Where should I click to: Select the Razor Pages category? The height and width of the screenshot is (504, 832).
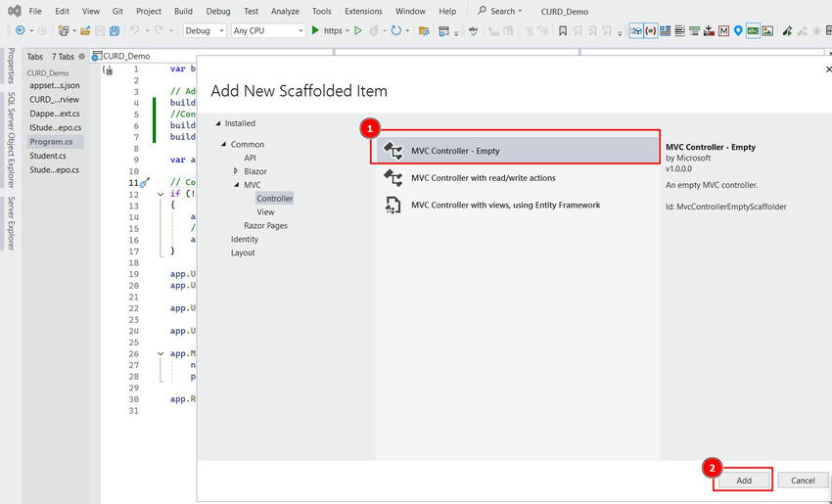265,225
